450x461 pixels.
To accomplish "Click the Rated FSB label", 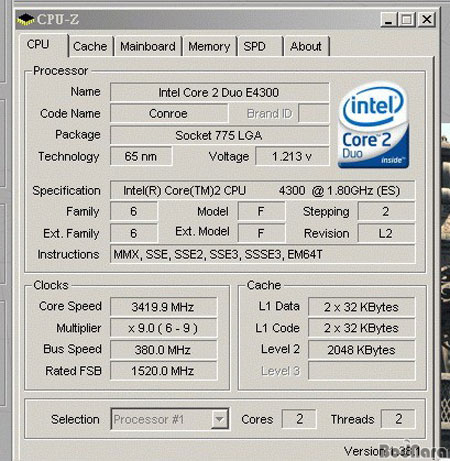I will click(74, 371).
